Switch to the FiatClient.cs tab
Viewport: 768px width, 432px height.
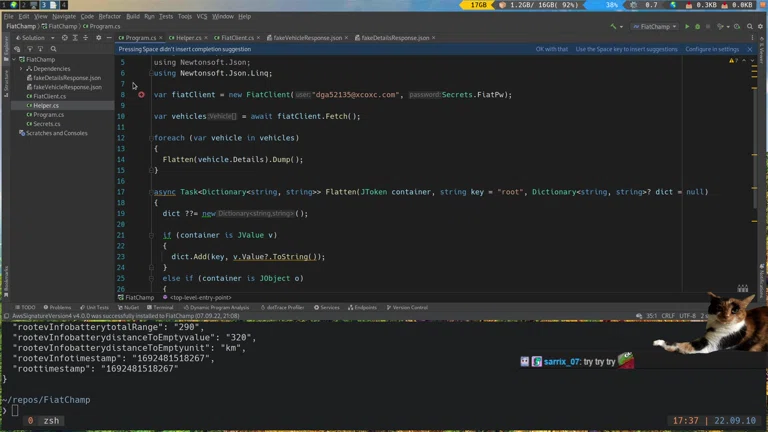point(237,38)
